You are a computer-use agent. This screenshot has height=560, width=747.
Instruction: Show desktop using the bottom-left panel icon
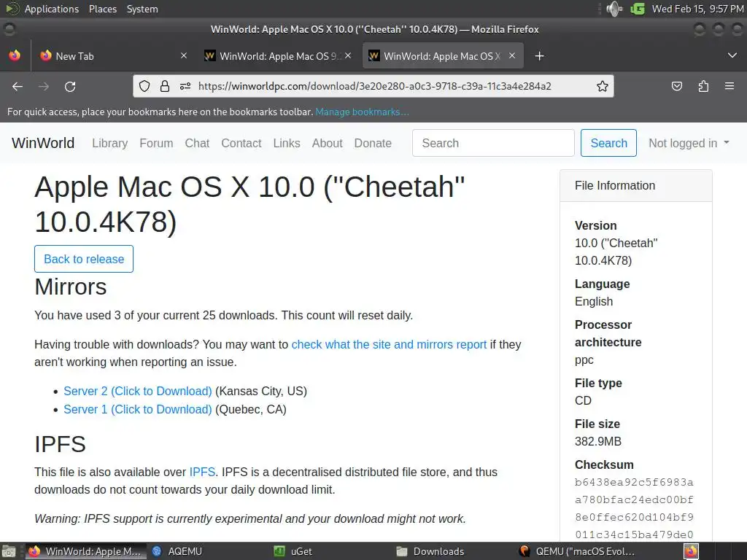(9, 551)
